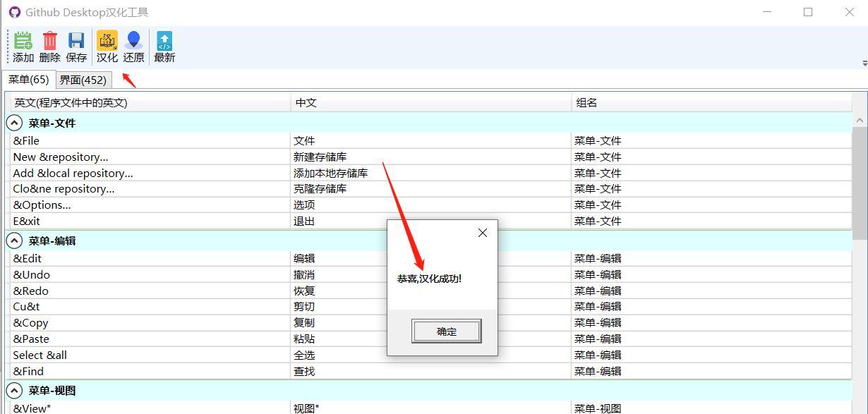
Task: Collapse the 菜单-编辑 group
Action: coord(14,241)
